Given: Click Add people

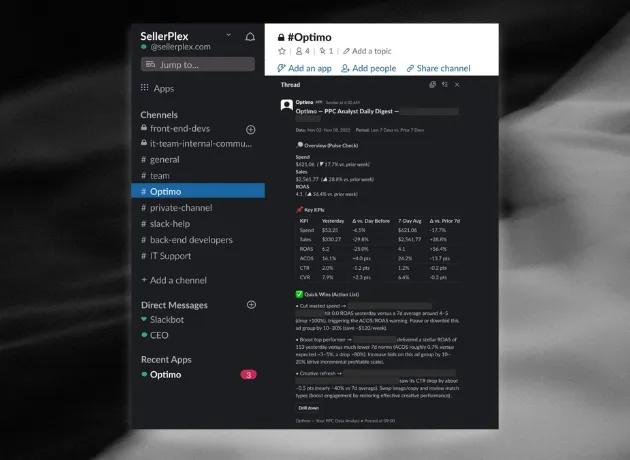Looking at the screenshot, I should 368,68.
